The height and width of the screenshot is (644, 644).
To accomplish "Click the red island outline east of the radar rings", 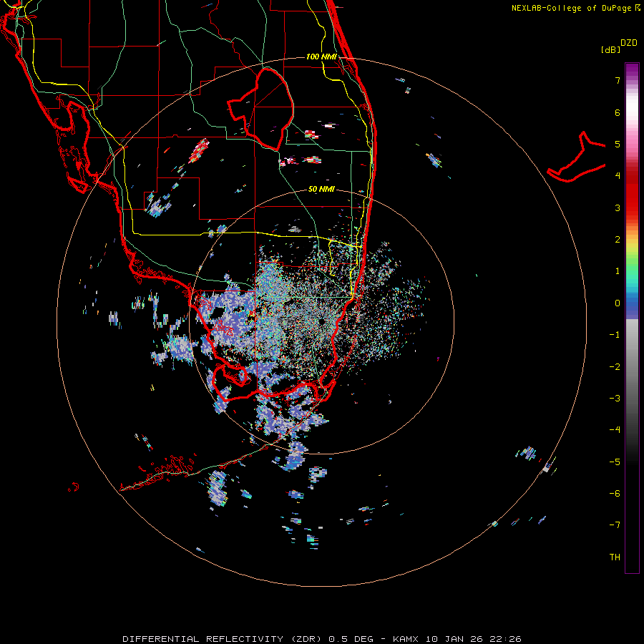I will point(577,157).
